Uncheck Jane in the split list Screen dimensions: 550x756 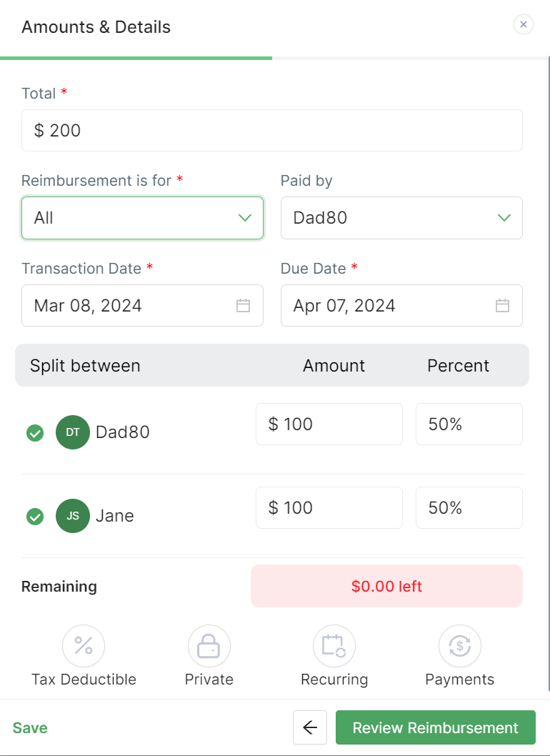coord(35,516)
